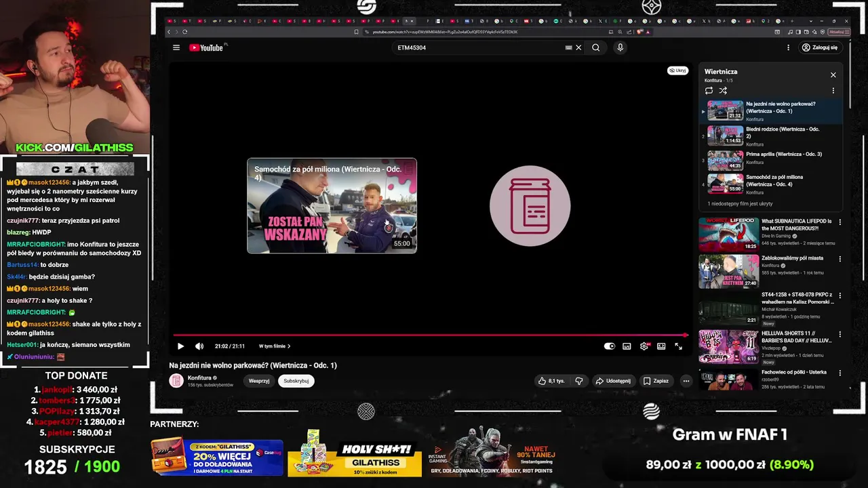Close the Wiertnicza playlist panel
868x488 pixels.
click(833, 75)
